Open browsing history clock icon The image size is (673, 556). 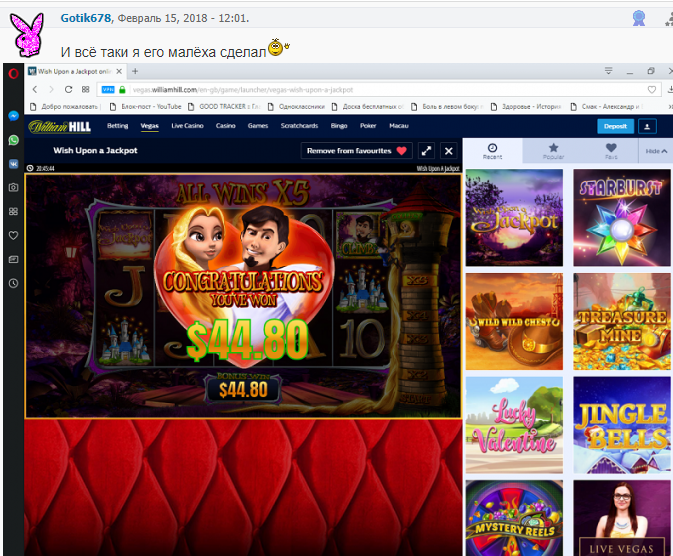13,283
